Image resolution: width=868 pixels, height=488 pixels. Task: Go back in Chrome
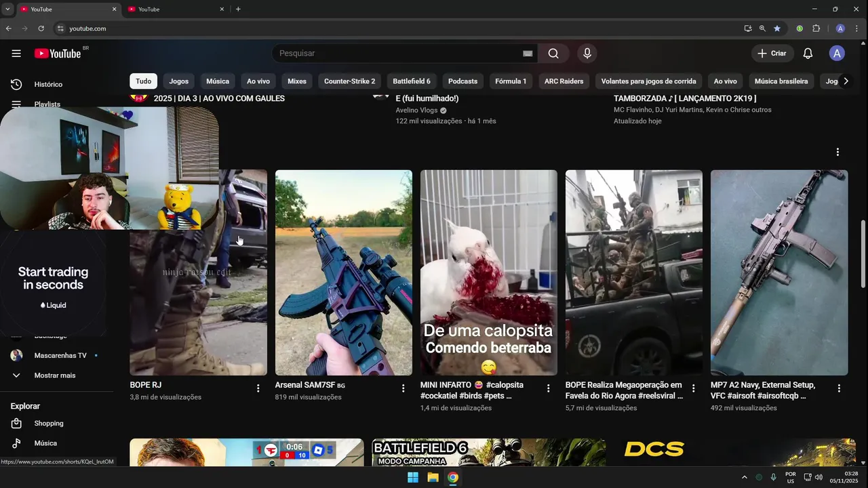[8, 28]
